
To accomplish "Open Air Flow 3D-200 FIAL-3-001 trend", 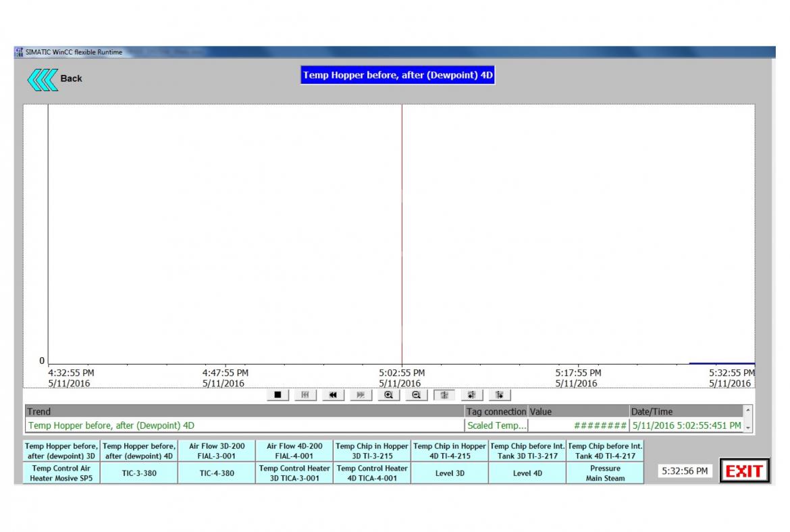I will click(x=217, y=451).
